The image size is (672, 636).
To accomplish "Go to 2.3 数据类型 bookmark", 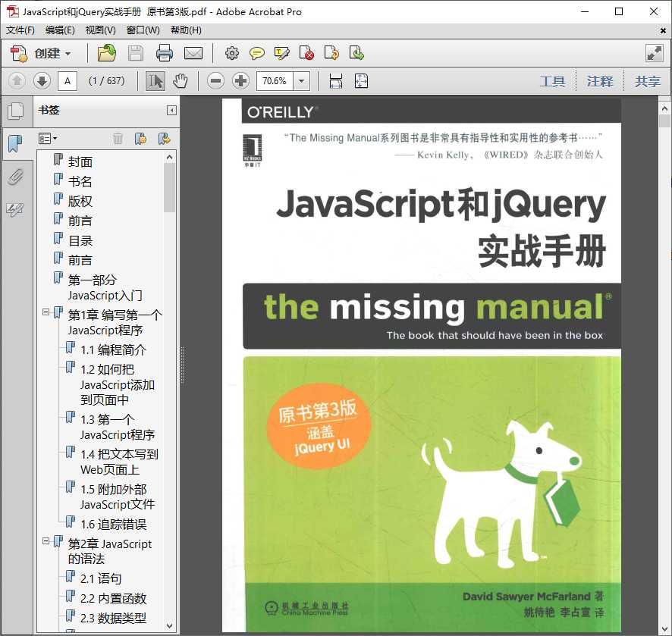I will pyautogui.click(x=113, y=618).
